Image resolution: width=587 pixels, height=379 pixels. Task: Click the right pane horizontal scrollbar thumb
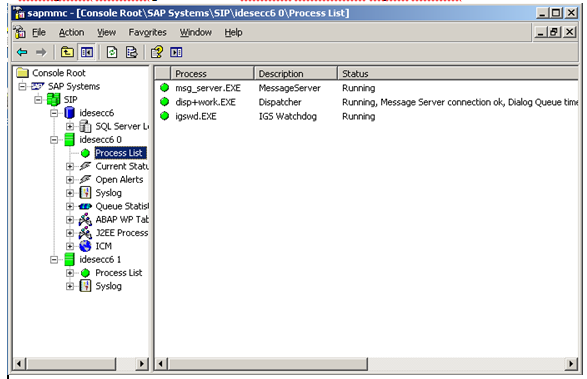point(268,364)
